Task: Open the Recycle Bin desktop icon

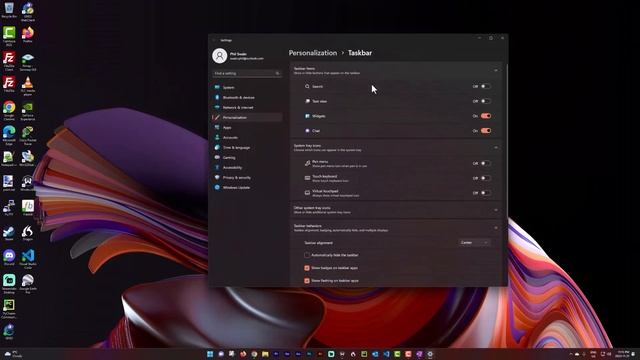Action: coord(9,10)
